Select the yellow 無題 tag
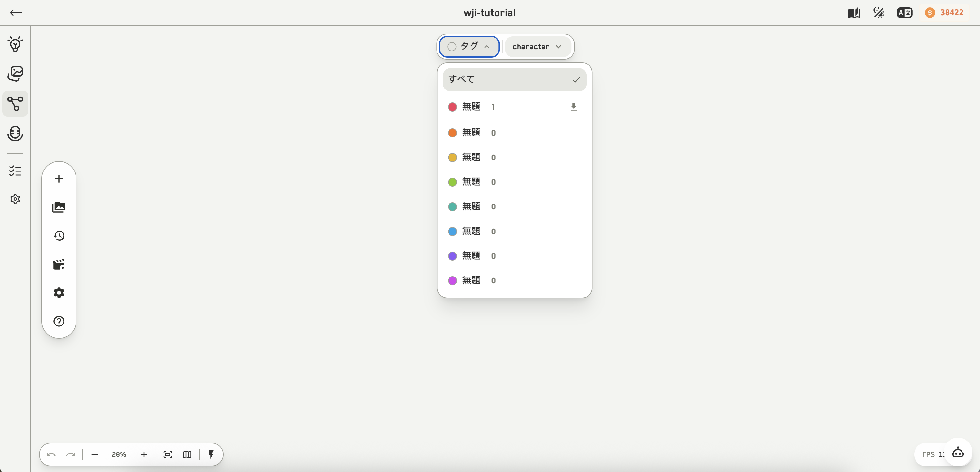This screenshot has width=980, height=472. pos(514,157)
